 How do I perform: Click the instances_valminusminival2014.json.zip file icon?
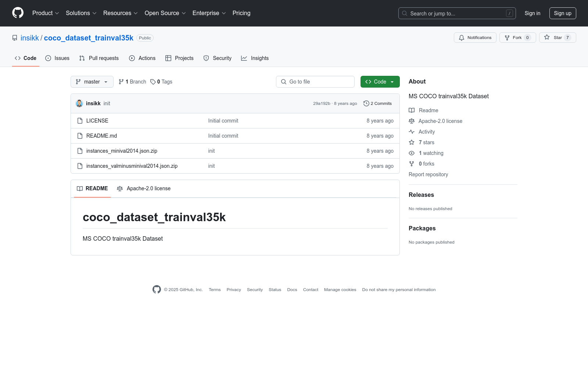point(80,166)
